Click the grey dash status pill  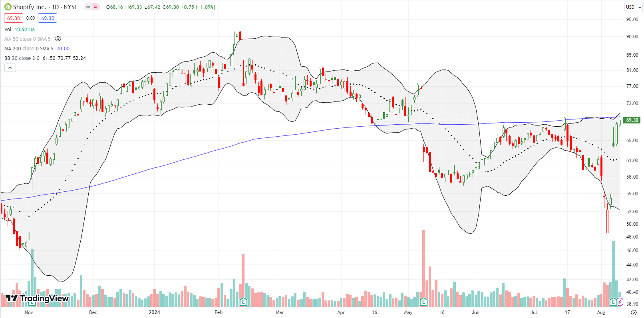point(88,7)
